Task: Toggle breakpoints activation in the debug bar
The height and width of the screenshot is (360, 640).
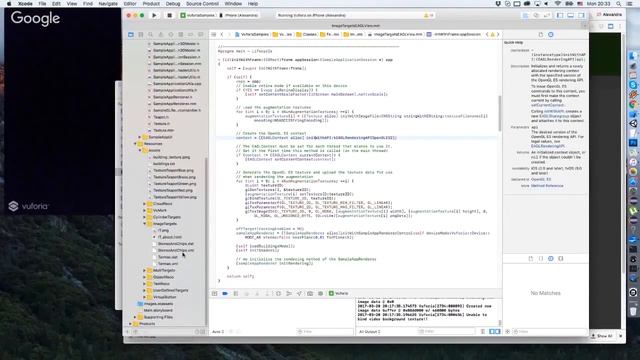Action: (x=225, y=293)
